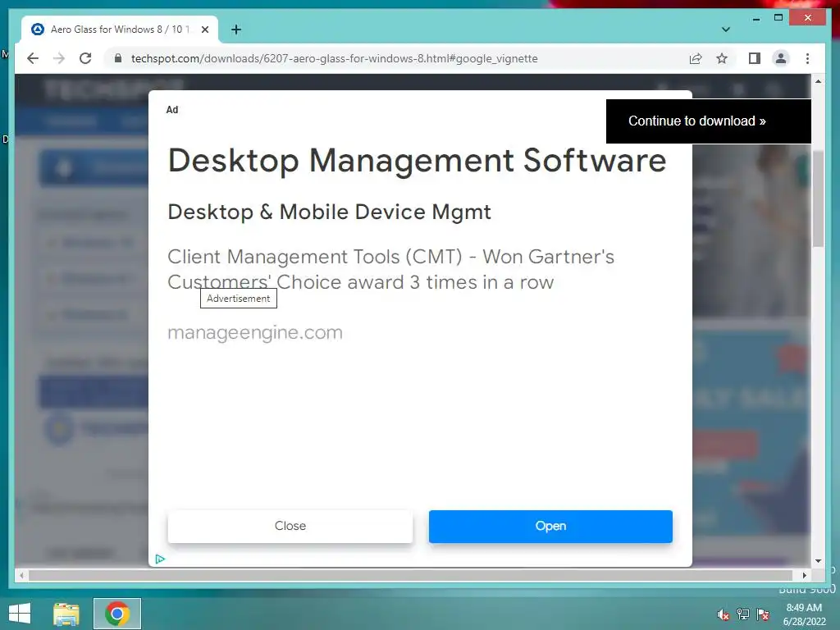Viewport: 840px width, 630px height.
Task: Click the network tray icon
Action: coord(743,614)
